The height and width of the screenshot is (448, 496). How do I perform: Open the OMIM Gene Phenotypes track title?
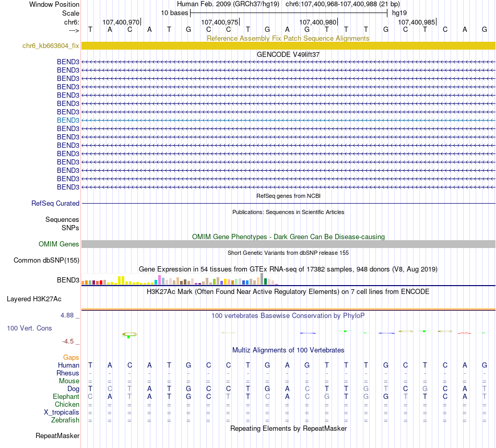pos(288,237)
